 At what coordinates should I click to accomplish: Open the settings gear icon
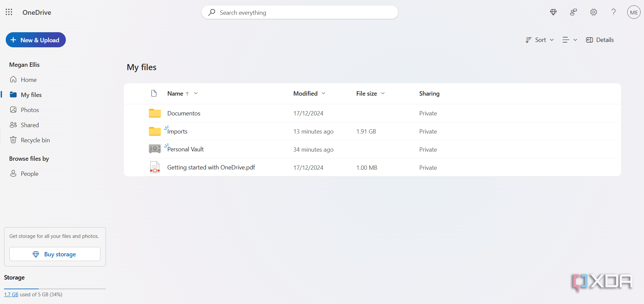[594, 12]
